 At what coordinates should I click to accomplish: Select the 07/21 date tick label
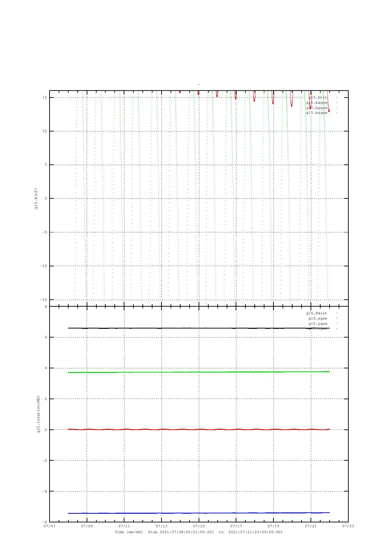pos(311,526)
